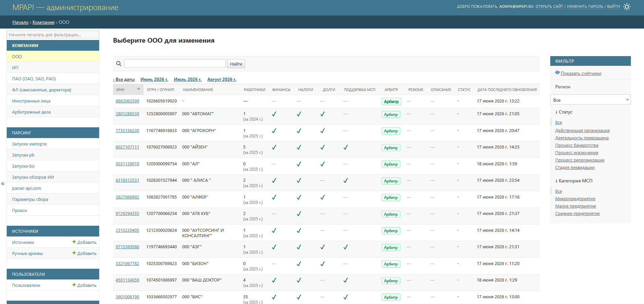This screenshot has width=644, height=304.
Task: Filter category by Микропредприятие
Action: coord(575,199)
